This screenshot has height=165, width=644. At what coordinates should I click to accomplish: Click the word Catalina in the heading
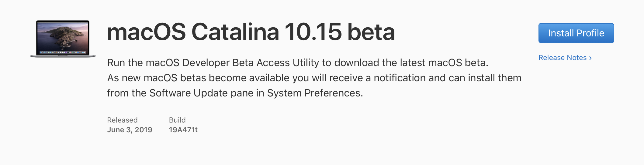(x=235, y=32)
